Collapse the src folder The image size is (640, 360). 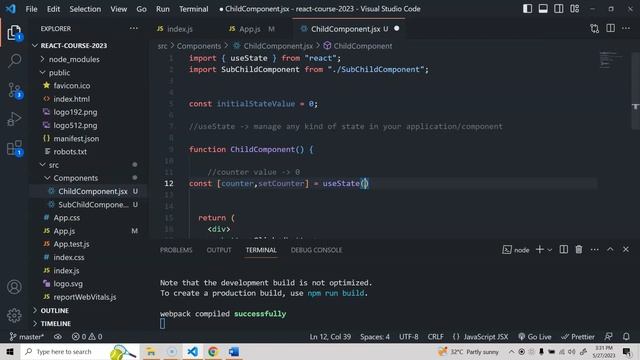coord(53,165)
